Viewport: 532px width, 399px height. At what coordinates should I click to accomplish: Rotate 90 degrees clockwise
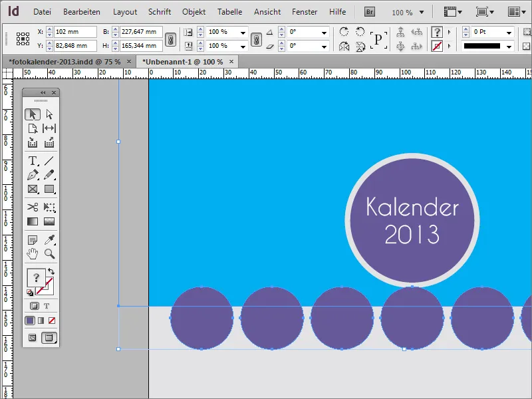pos(344,31)
